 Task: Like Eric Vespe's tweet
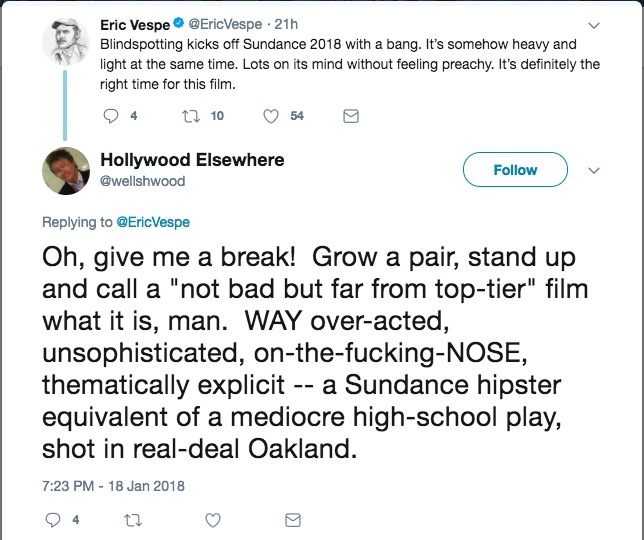pyautogui.click(x=270, y=117)
